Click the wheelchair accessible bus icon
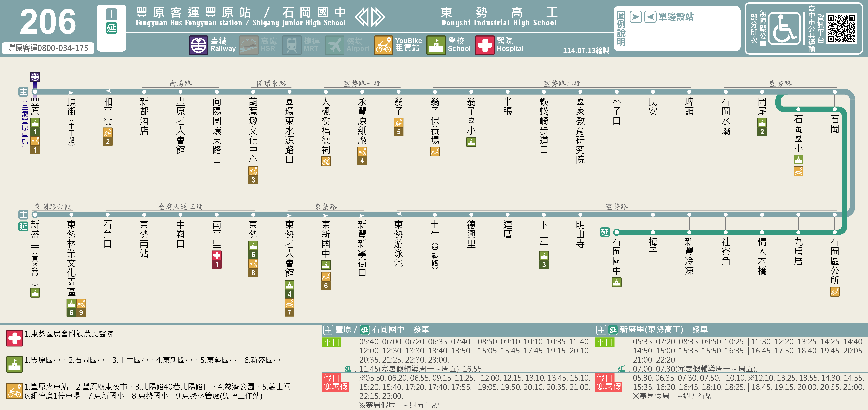868x410 pixels. pyautogui.click(x=784, y=29)
